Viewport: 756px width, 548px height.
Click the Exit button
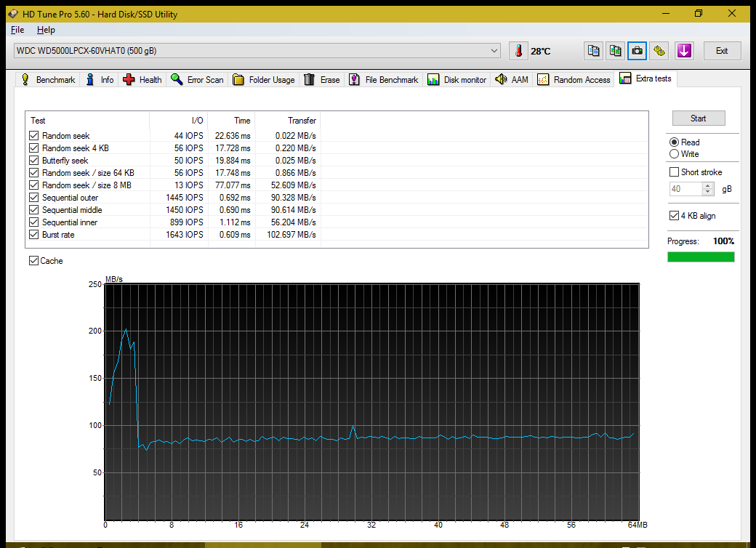point(722,51)
